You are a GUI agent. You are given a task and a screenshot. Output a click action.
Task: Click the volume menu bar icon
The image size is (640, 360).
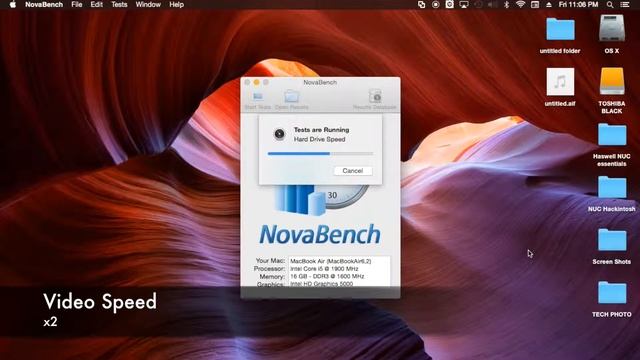pyautogui.click(x=493, y=4)
